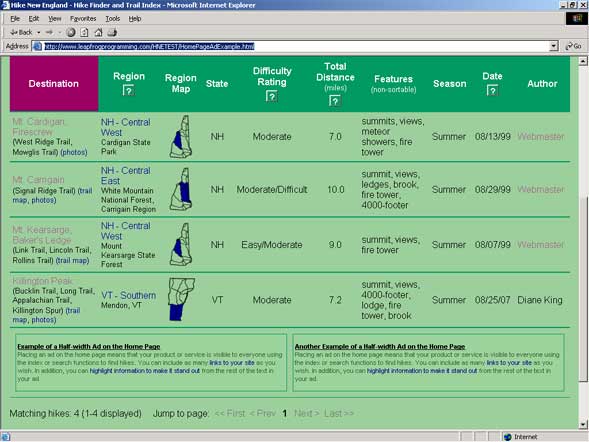Open the Help menu
Screen dimensions: 589x442
pyautogui.click(x=135, y=19)
